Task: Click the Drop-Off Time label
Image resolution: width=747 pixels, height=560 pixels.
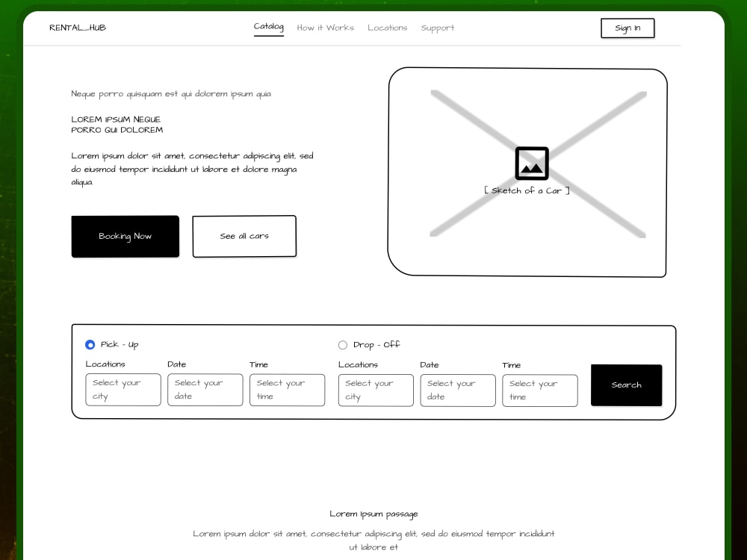Action: [x=511, y=365]
